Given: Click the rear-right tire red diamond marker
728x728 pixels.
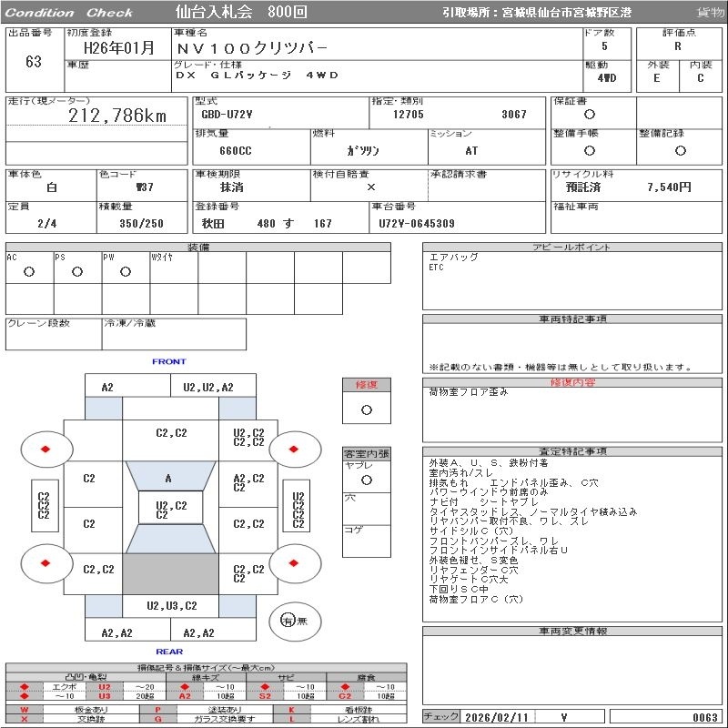Looking at the screenshot, I should pyautogui.click(x=293, y=563).
